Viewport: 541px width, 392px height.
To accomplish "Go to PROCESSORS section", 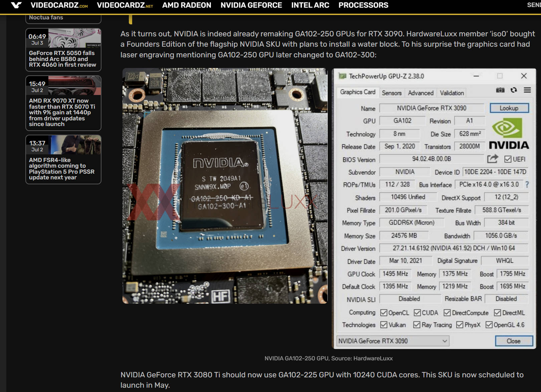I will pyautogui.click(x=363, y=5).
